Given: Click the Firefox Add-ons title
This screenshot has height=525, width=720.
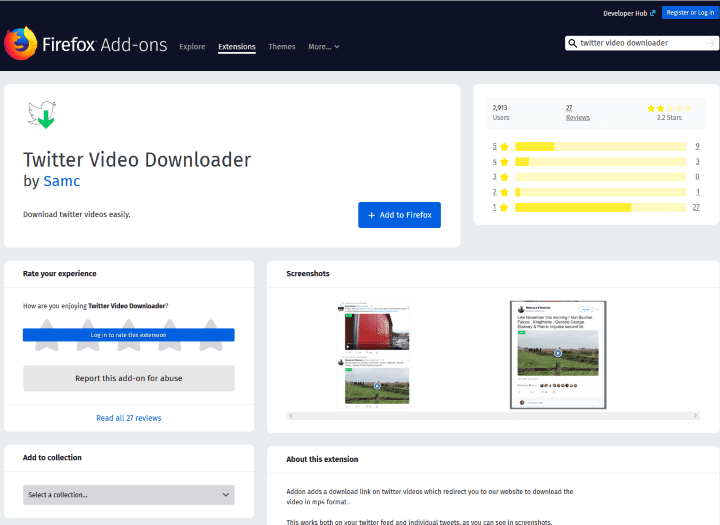Looking at the screenshot, I should point(105,45).
